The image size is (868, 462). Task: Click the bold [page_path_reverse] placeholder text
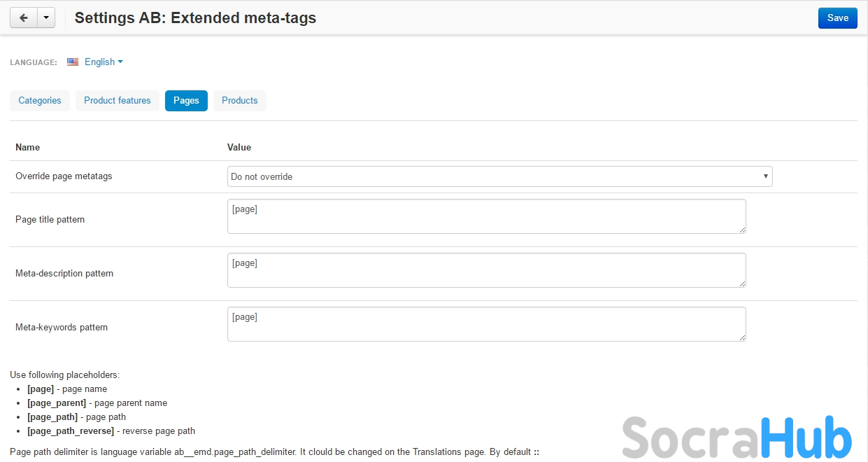[71, 431]
